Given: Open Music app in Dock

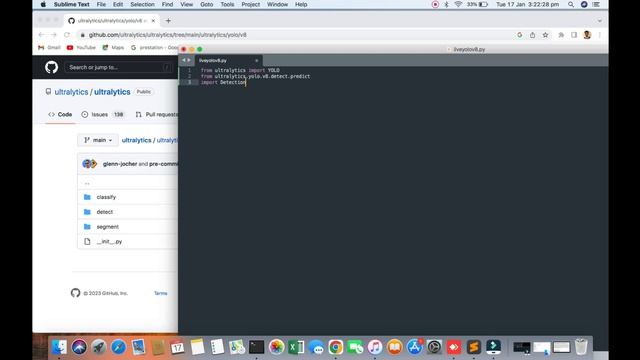Looking at the screenshot, I should point(375,347).
